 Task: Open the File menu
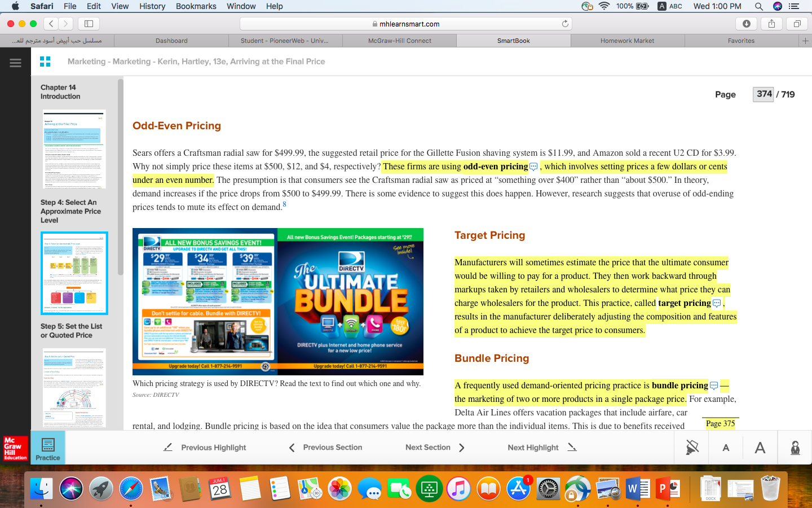[70, 6]
